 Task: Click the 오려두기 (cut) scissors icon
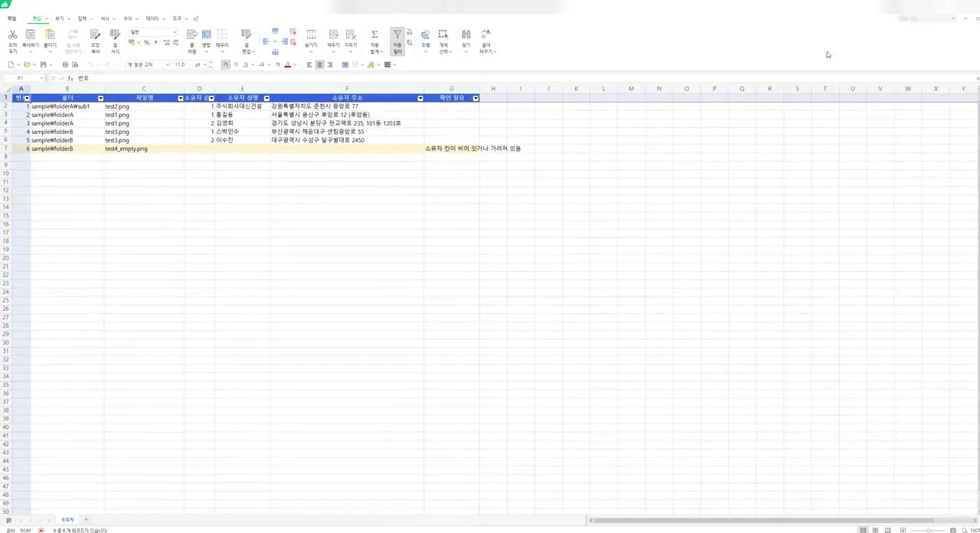tap(12, 34)
